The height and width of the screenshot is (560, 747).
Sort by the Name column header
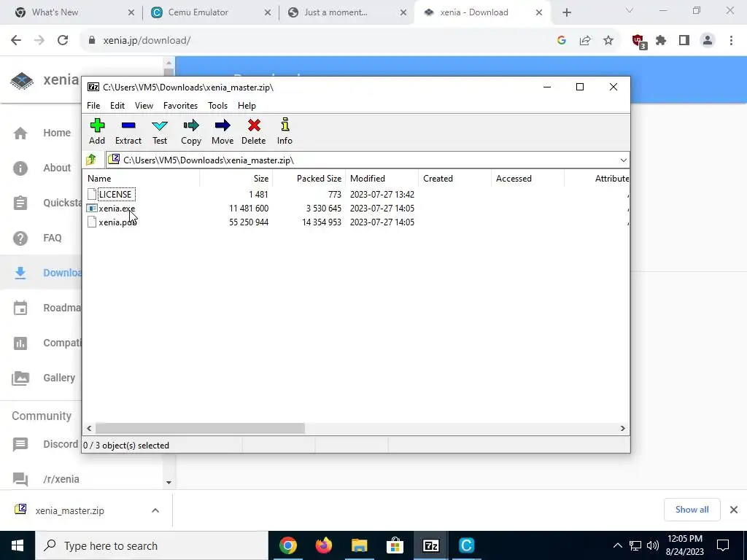[x=142, y=179]
